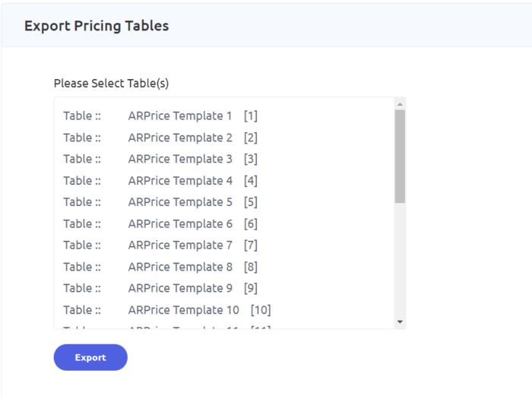Viewport: 532px width, 399px height.
Task: Click the table list scrollbar thumb
Action: click(x=400, y=157)
